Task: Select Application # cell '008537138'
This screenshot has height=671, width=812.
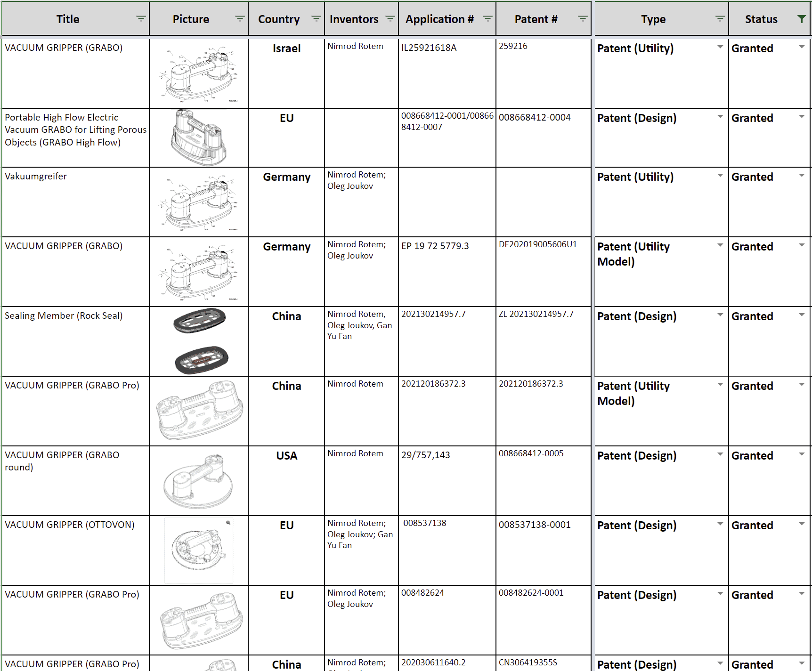Action: 447,550
